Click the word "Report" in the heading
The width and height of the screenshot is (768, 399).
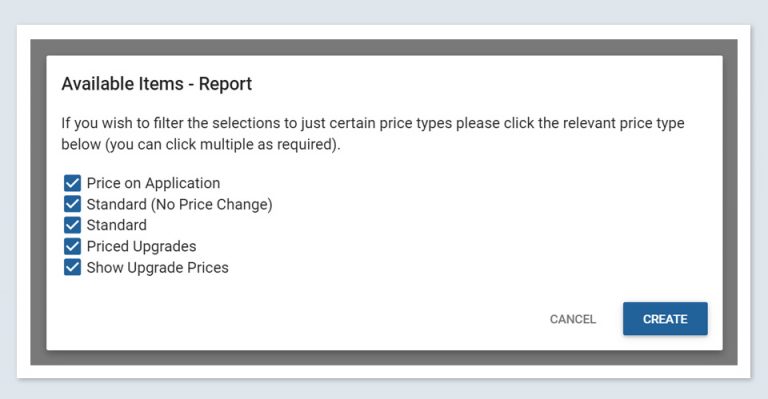[225, 84]
